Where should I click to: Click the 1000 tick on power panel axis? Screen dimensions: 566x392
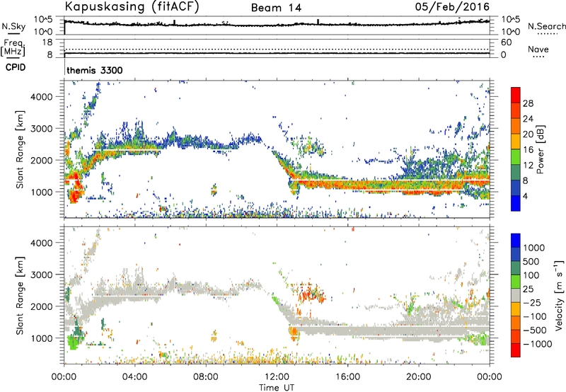(42, 192)
